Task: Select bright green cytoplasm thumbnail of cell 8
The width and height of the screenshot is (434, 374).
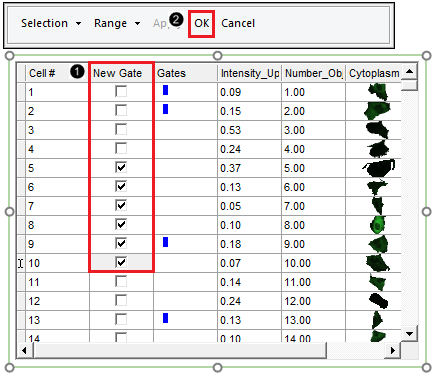Action: click(378, 225)
